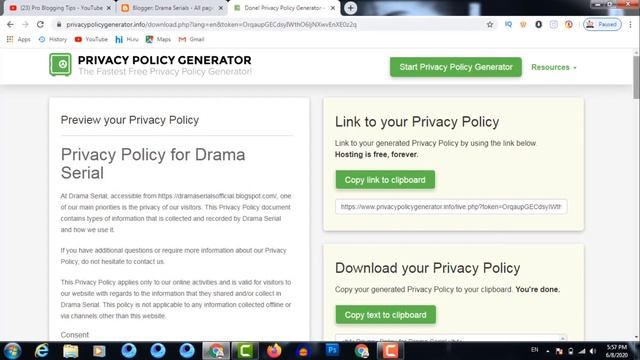Bookmark this page with the star icon
The width and height of the screenshot is (640, 360).
pyautogui.click(x=490, y=24)
